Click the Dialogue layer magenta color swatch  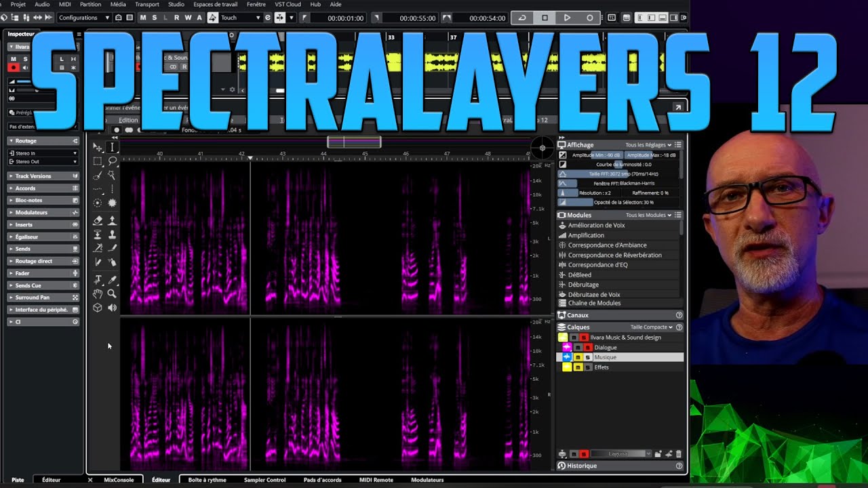click(567, 347)
